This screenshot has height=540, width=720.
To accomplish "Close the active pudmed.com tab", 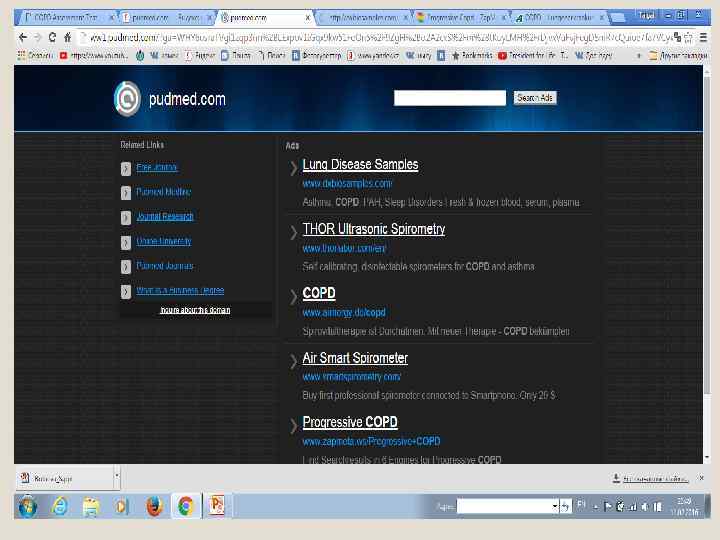I will 308,18.
